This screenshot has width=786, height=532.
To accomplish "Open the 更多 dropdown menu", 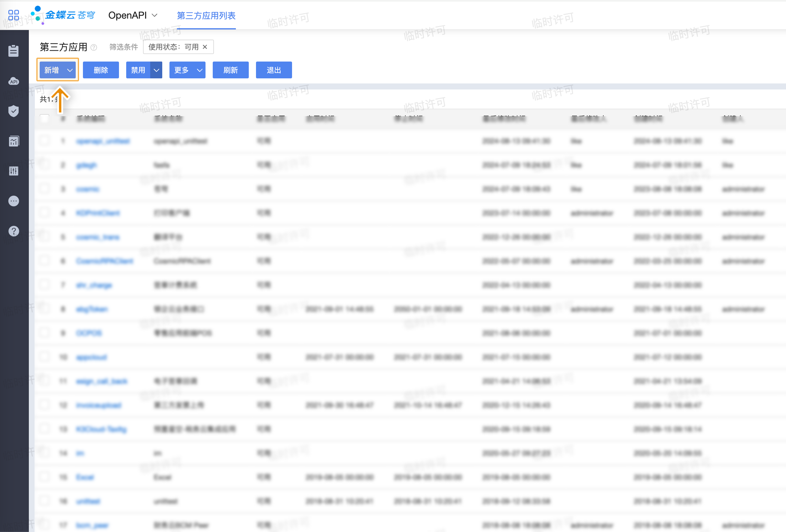I will [187, 70].
